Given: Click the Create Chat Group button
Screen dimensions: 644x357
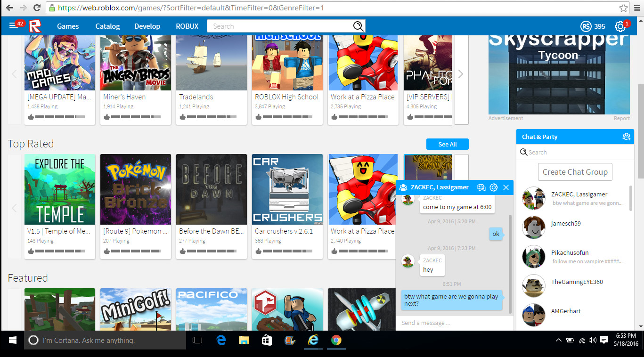Looking at the screenshot, I should click(575, 172).
